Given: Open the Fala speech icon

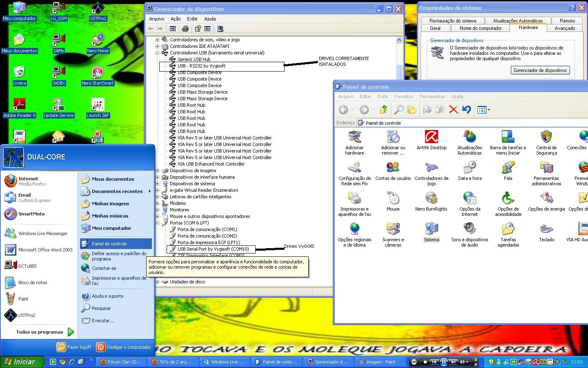Looking at the screenshot, I should click(x=508, y=171).
